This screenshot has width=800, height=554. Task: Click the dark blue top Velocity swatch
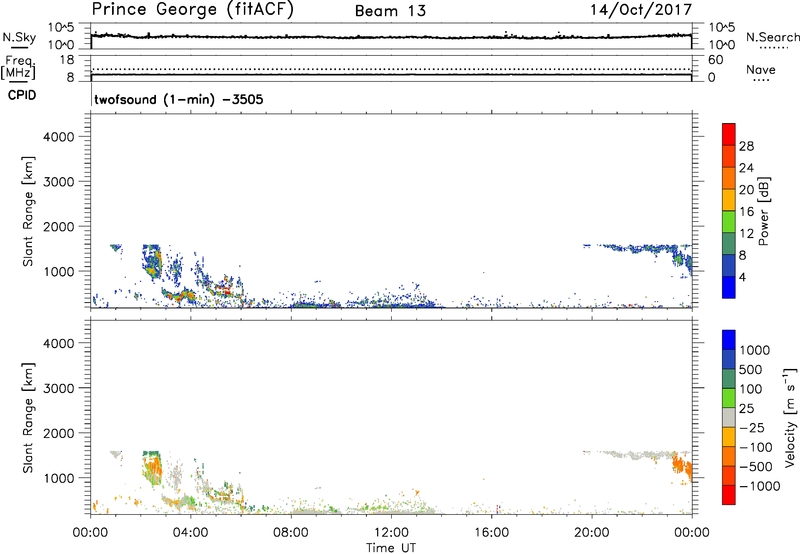tap(729, 340)
